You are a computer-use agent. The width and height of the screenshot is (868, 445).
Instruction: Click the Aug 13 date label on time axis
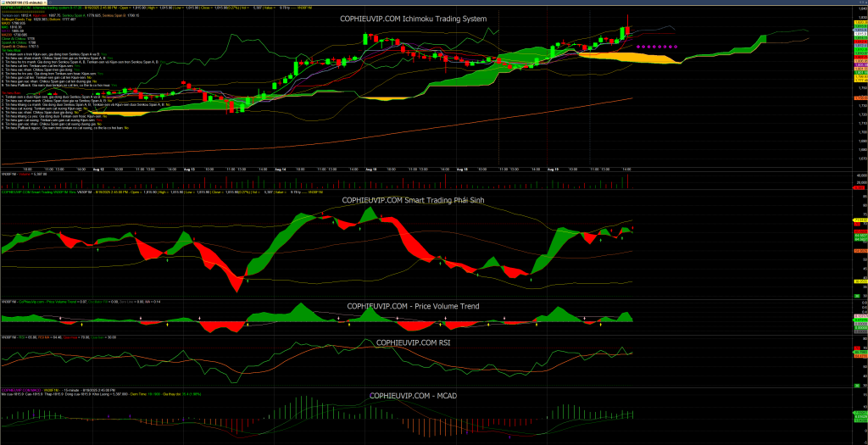pyautogui.click(x=191, y=169)
